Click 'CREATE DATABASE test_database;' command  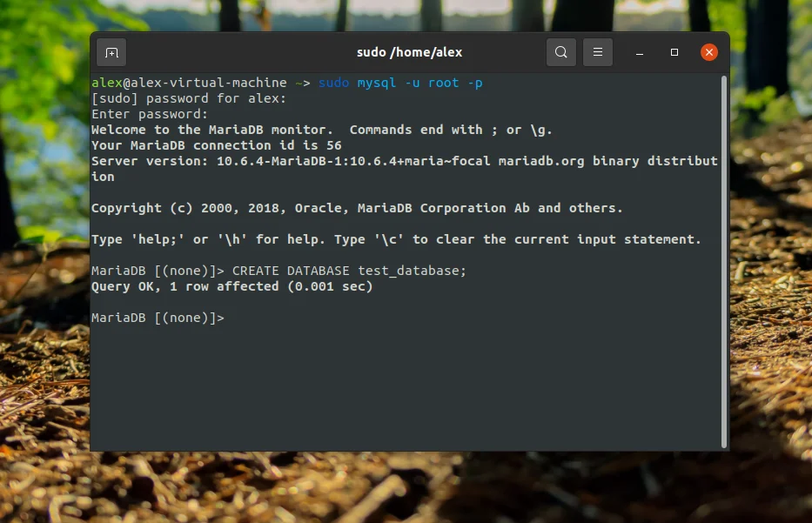coord(349,271)
